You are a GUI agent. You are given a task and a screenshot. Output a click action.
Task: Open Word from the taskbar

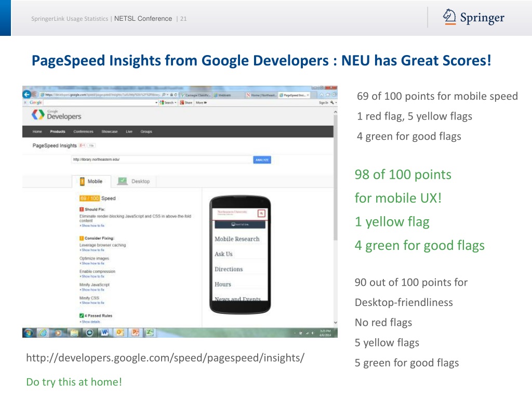[x=104, y=332]
